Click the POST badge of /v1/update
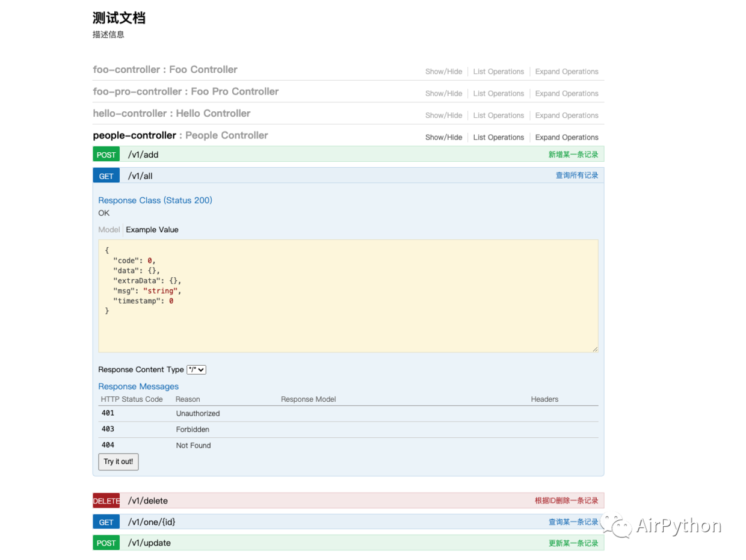746x560 pixels. pyautogui.click(x=106, y=543)
